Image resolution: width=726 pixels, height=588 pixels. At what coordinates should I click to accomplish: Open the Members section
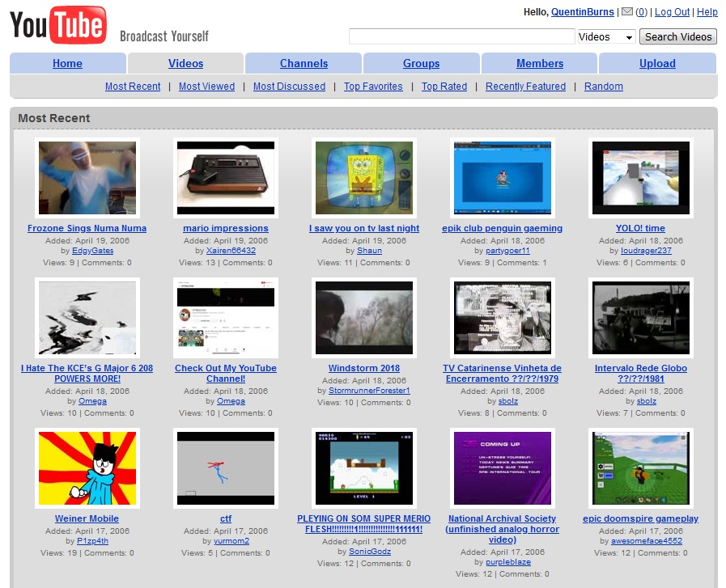539,63
